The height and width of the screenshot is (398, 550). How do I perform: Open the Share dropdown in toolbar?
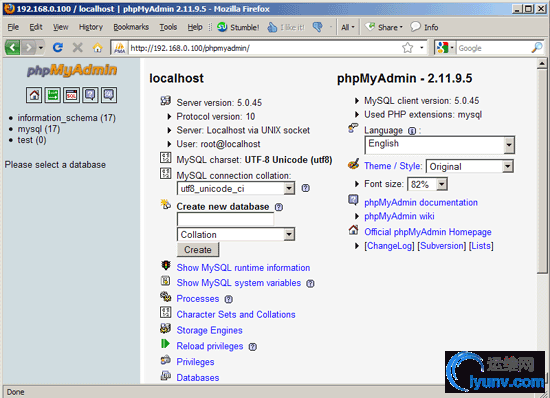384,27
